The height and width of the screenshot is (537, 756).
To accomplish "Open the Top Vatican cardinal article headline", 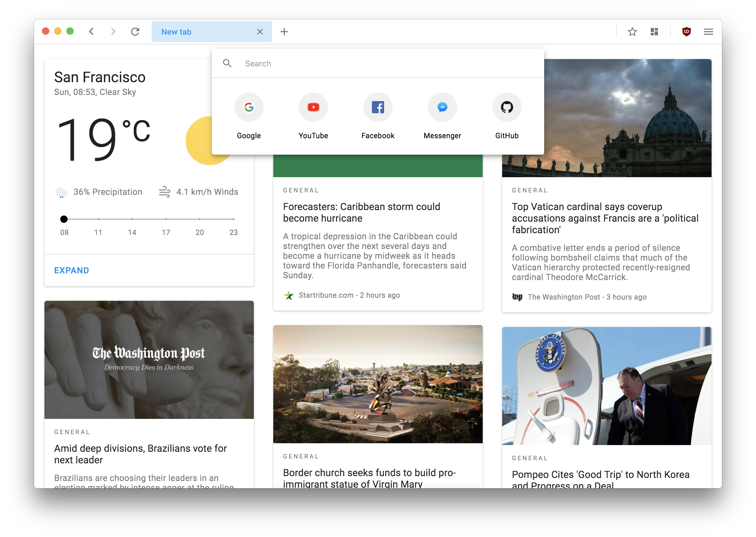I will coord(605,218).
